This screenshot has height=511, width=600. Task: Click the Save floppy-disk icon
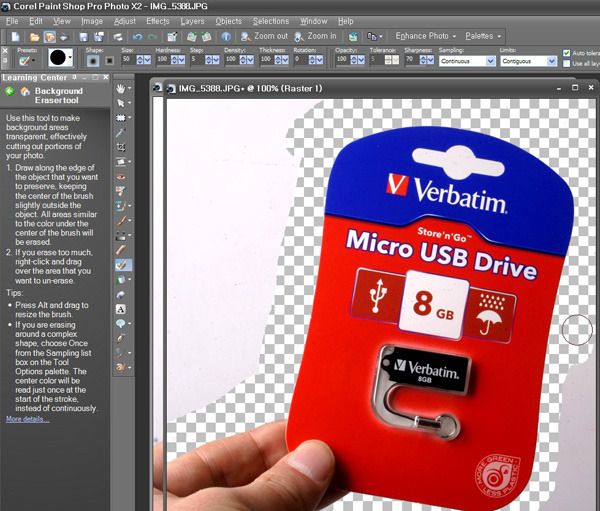(83, 37)
